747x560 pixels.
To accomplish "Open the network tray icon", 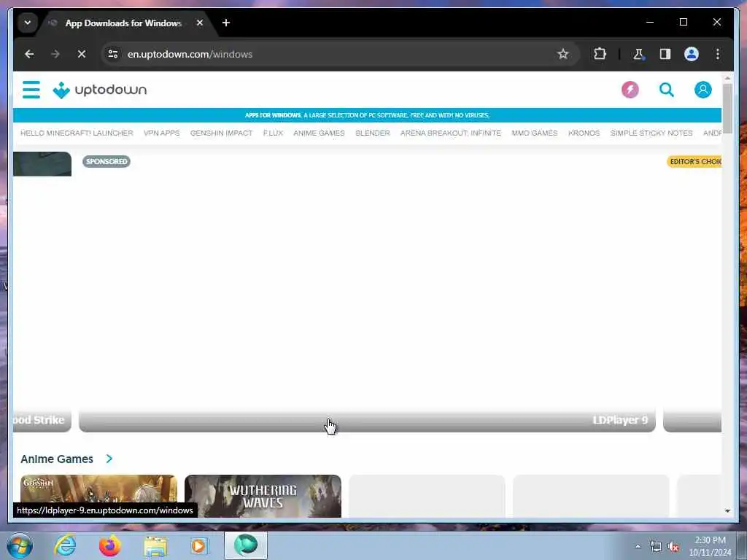I will pyautogui.click(x=656, y=547).
